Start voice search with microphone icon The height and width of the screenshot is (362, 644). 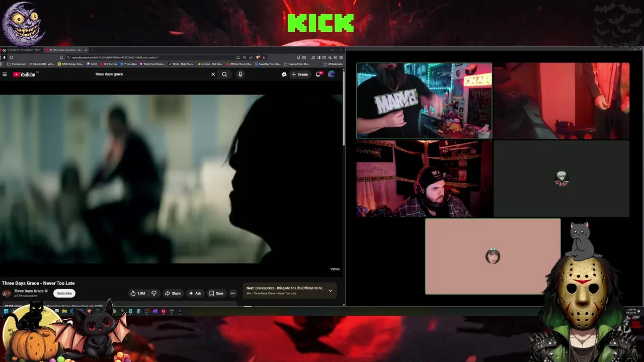coord(240,74)
